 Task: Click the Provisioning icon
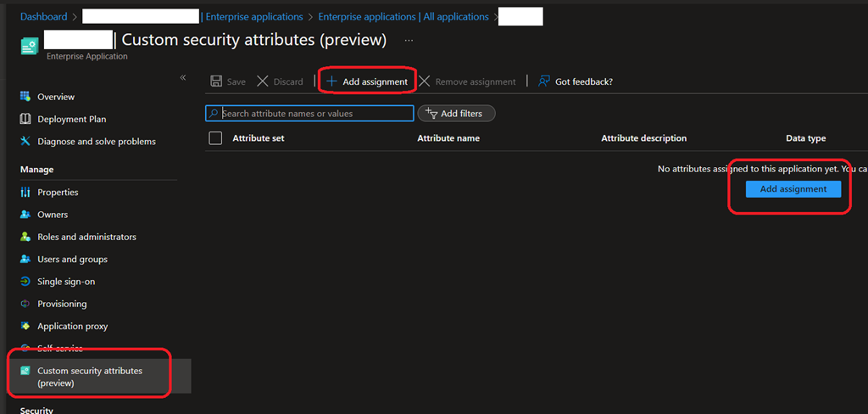[x=25, y=304]
